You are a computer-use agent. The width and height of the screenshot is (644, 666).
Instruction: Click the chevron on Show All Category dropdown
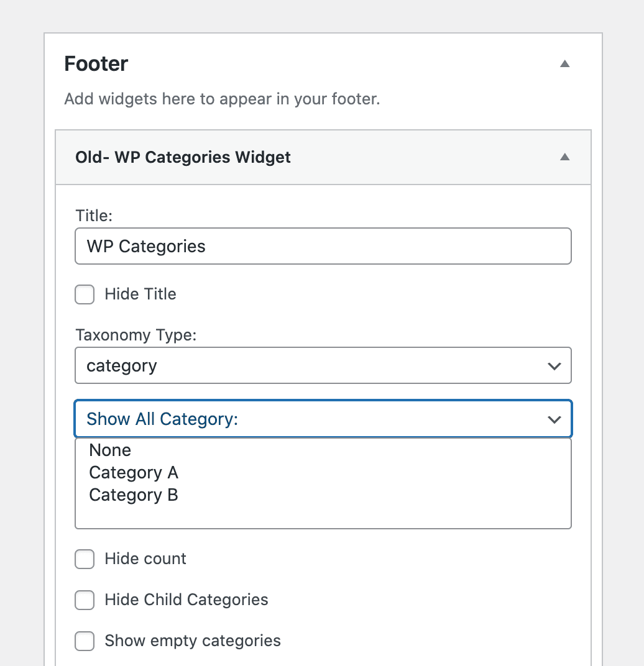(x=554, y=419)
